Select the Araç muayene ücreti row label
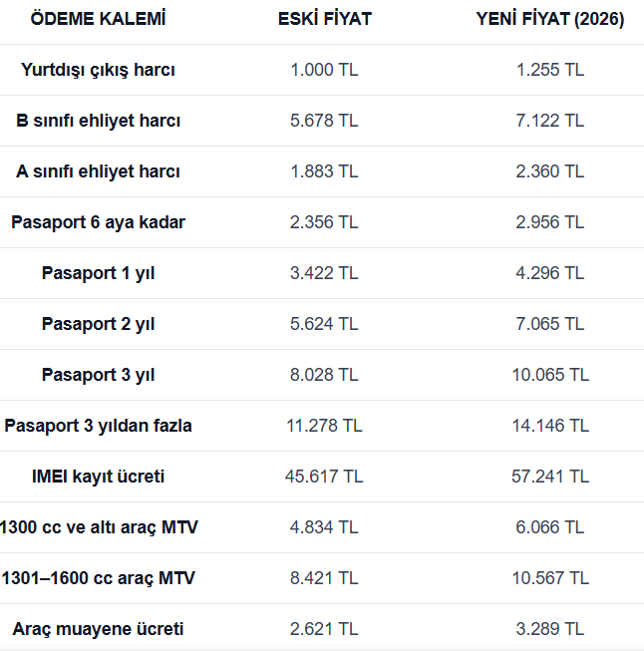The image size is (644, 651). coord(98,629)
